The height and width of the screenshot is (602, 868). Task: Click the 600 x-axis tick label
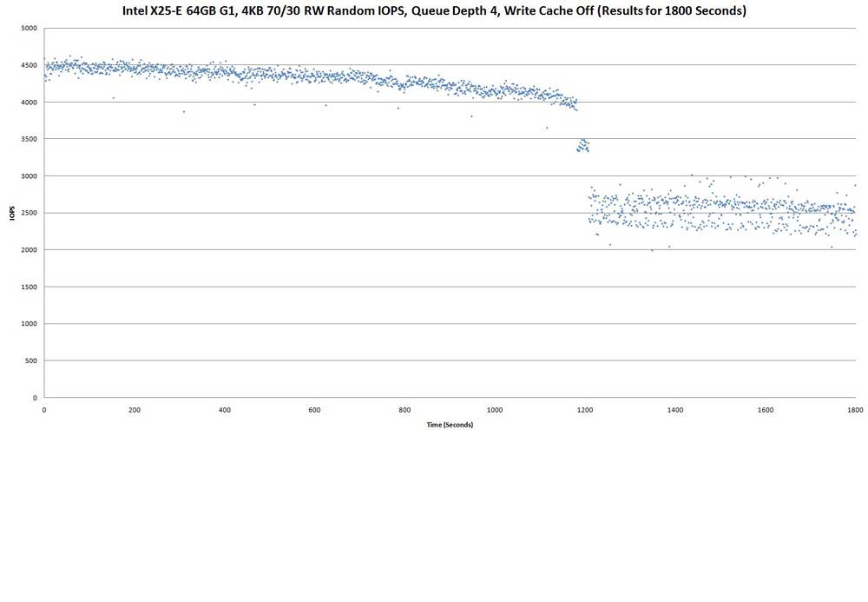point(314,410)
